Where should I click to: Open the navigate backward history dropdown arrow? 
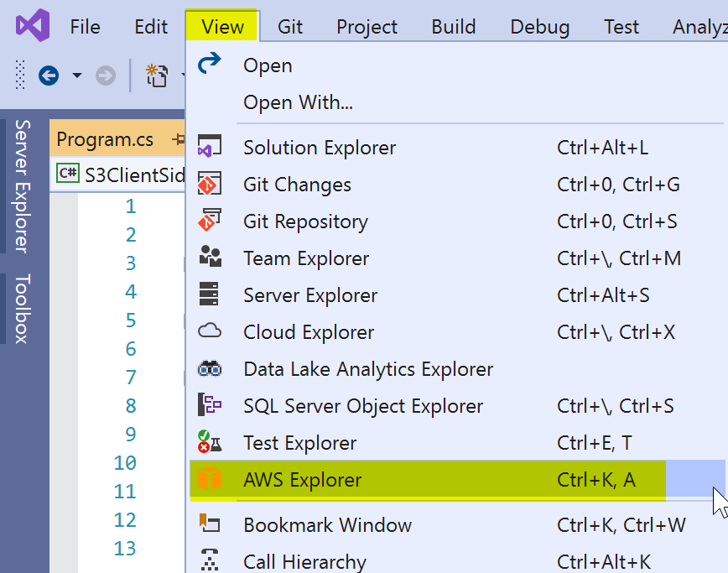coord(77,76)
